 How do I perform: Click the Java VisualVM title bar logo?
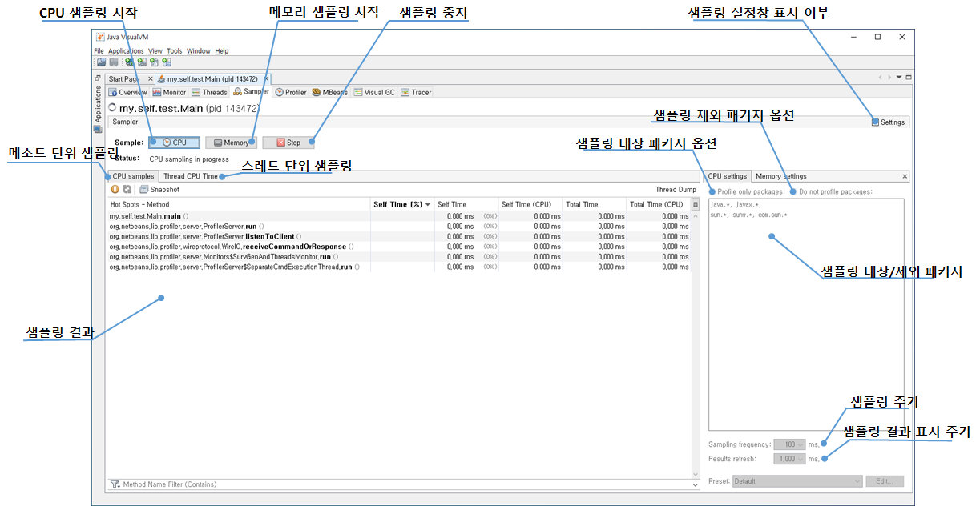pyautogui.click(x=100, y=37)
